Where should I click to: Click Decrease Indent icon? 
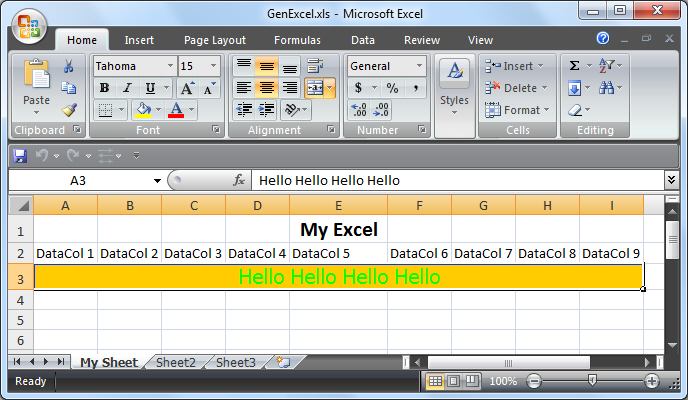[244, 110]
